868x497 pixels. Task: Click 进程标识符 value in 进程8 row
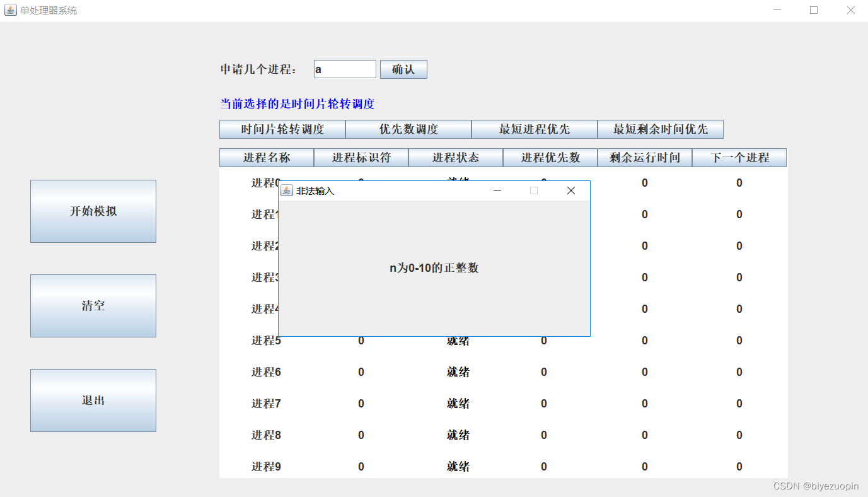click(361, 435)
